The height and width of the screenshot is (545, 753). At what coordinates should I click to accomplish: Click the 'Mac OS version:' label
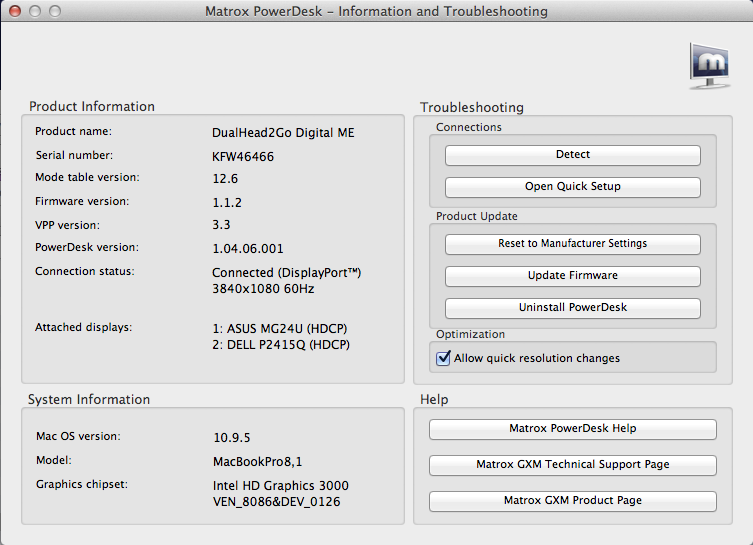(78, 436)
